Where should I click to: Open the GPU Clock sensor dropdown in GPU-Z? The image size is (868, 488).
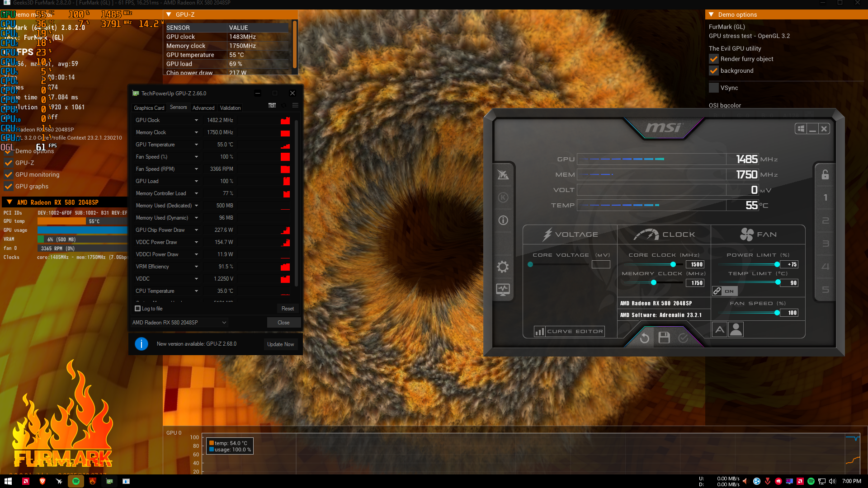pyautogui.click(x=196, y=120)
